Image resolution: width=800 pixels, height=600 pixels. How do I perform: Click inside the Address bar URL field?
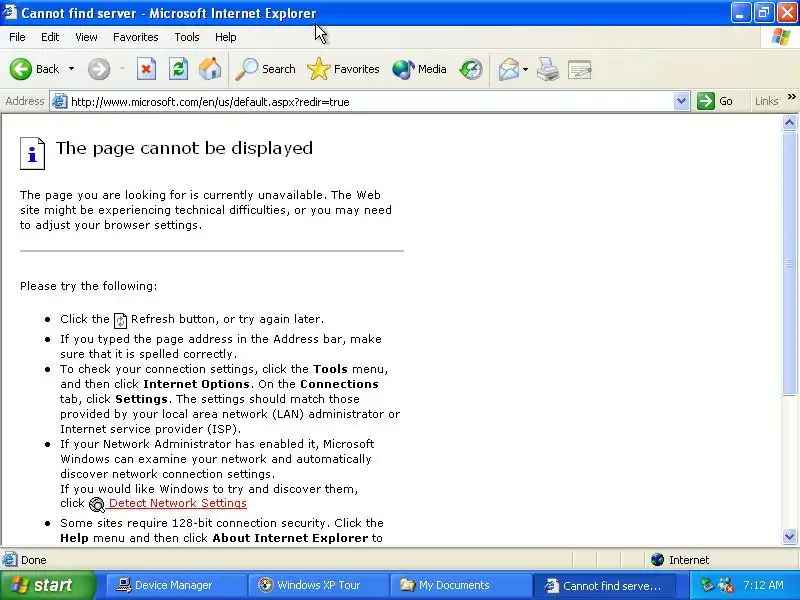(x=370, y=102)
